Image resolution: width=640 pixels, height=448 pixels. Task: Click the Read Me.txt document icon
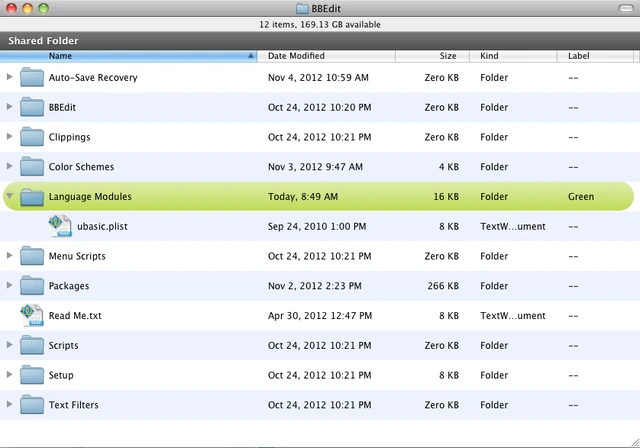coord(32,315)
